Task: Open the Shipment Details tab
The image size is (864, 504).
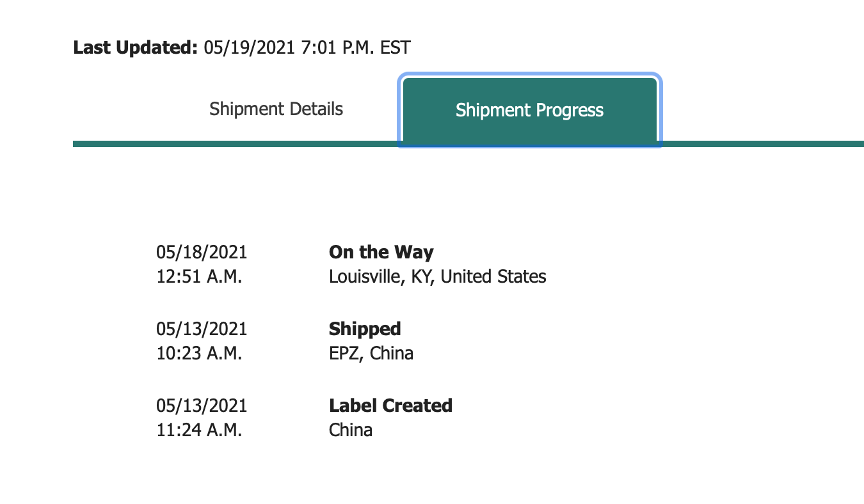Action: (276, 109)
